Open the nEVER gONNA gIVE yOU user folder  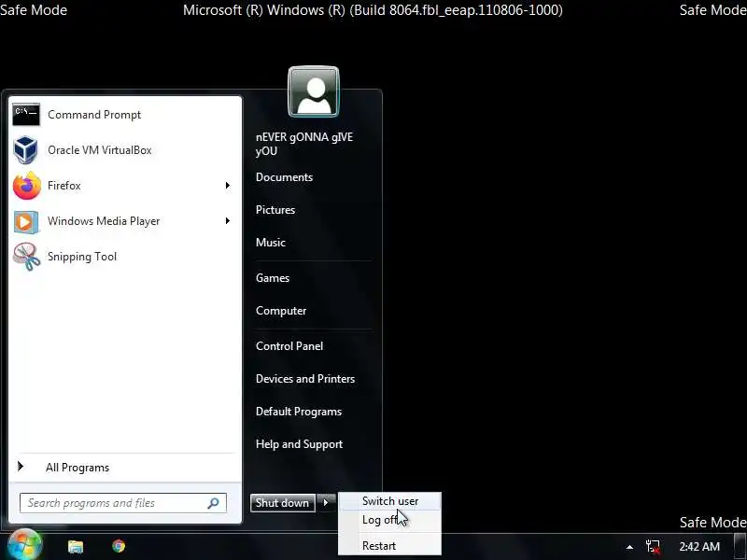click(304, 145)
